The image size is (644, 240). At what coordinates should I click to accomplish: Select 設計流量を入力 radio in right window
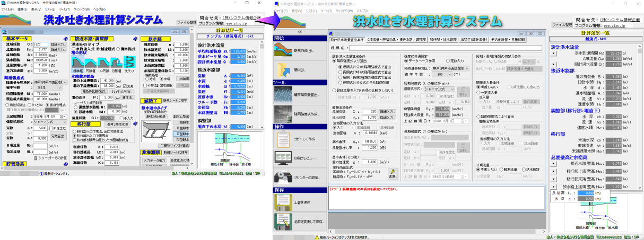click(x=334, y=90)
